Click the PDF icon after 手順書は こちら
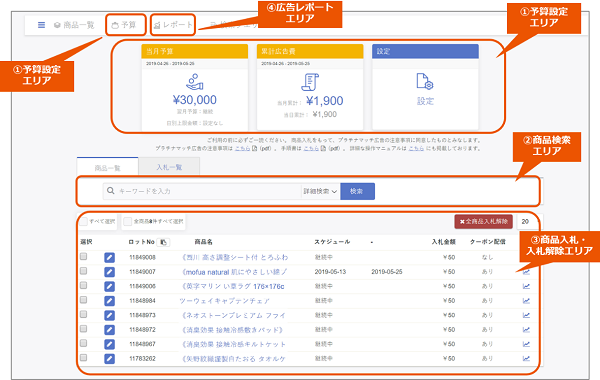 tap(323, 148)
